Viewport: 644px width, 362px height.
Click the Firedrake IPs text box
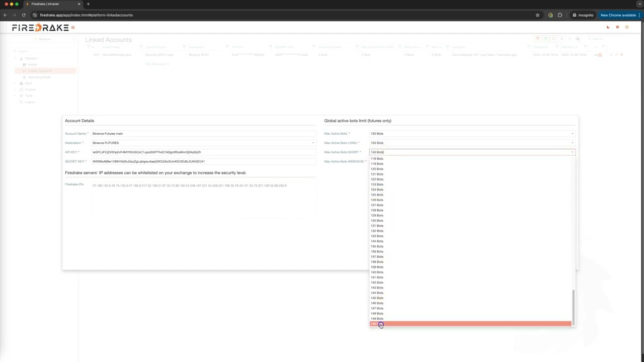203,200
